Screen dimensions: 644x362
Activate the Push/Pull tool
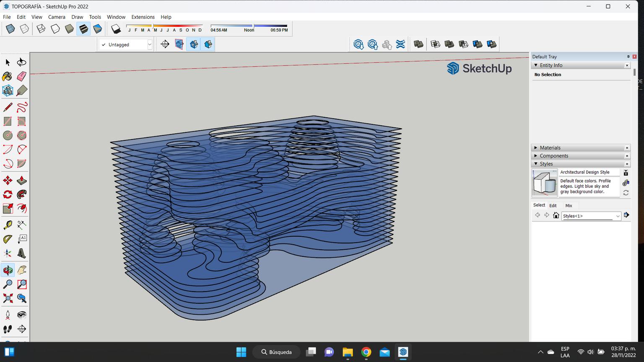(x=22, y=181)
